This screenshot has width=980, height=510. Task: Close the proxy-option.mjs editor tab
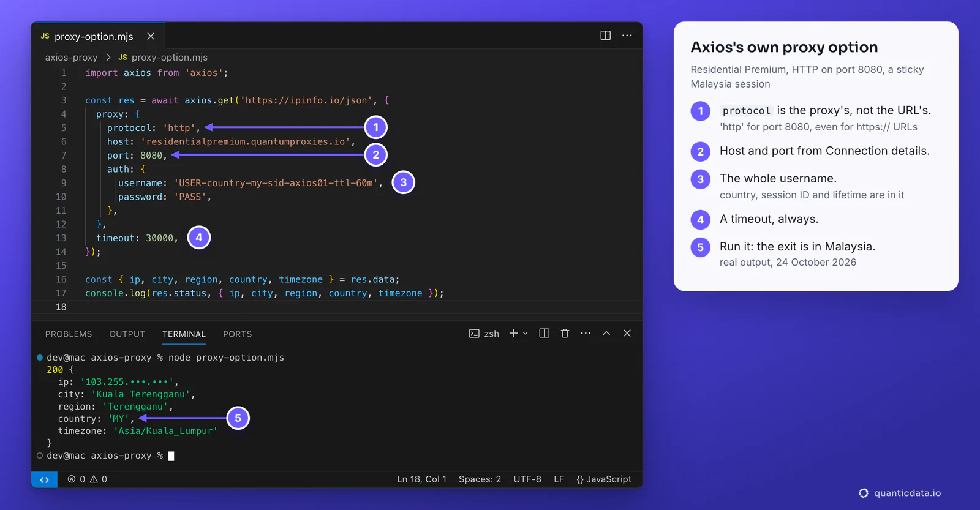(151, 36)
